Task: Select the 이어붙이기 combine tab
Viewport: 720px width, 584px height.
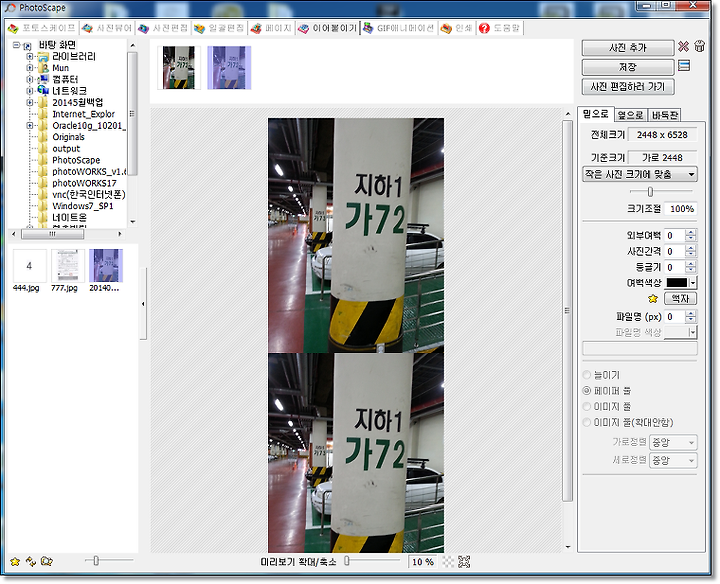Action: [x=327, y=28]
